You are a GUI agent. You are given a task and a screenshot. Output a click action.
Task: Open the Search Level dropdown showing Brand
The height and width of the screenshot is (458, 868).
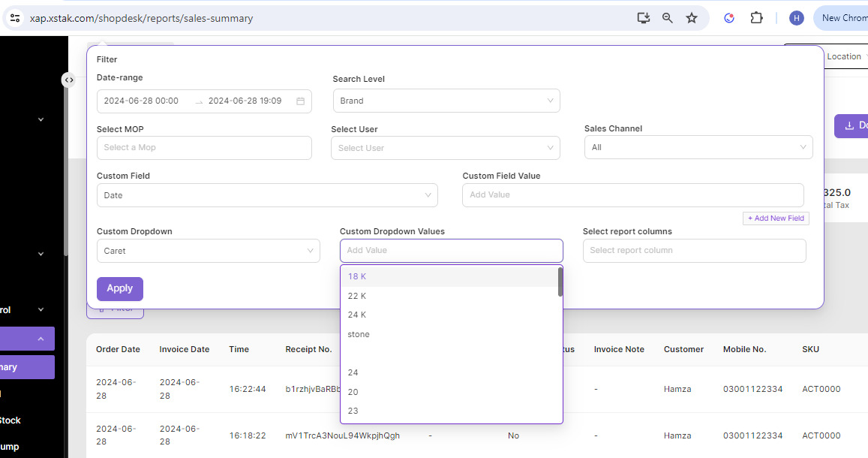(446, 101)
